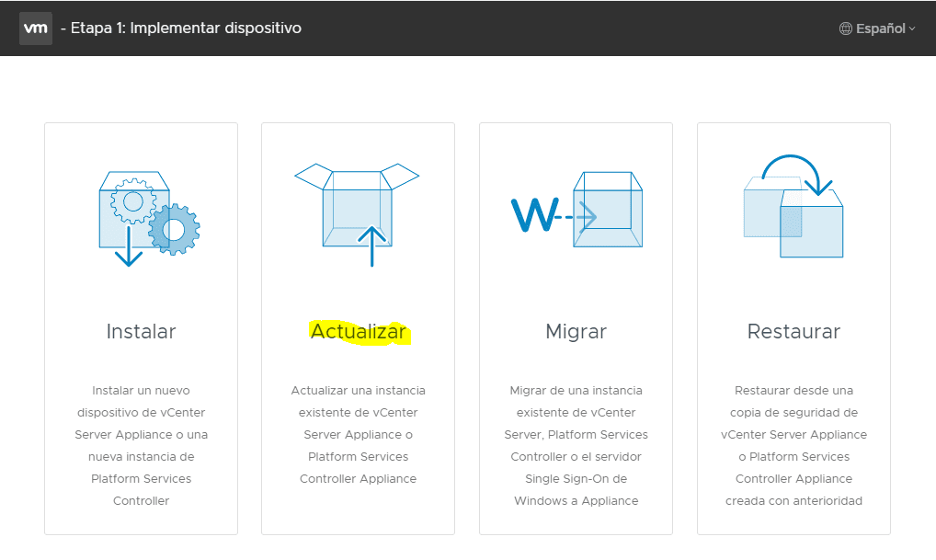Image resolution: width=936 pixels, height=560 pixels.
Task: Open the Español language dropdown
Action: [878, 28]
